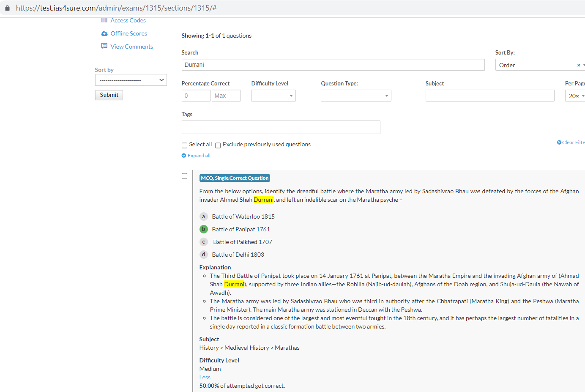
Task: Click the Access Codes barcode icon
Action: click(x=104, y=20)
